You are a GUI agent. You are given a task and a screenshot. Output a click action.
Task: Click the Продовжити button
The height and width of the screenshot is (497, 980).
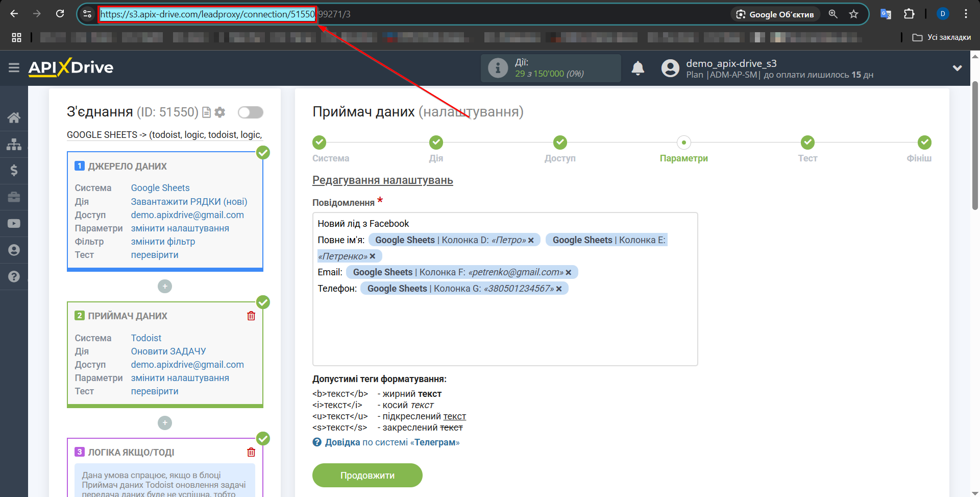coord(367,476)
